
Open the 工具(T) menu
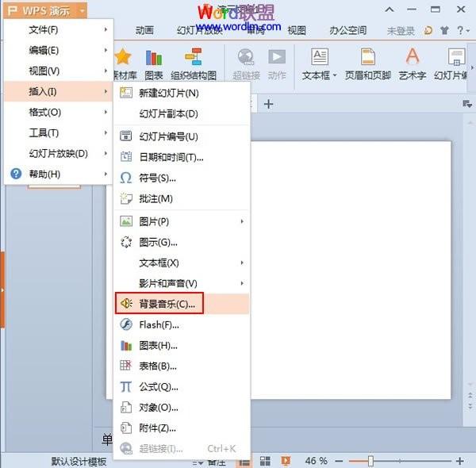tap(59, 133)
